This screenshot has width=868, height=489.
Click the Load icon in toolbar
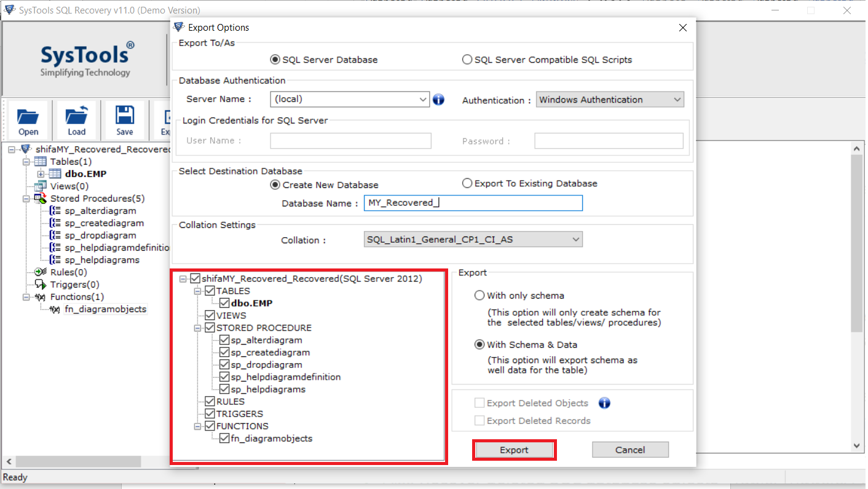click(77, 115)
